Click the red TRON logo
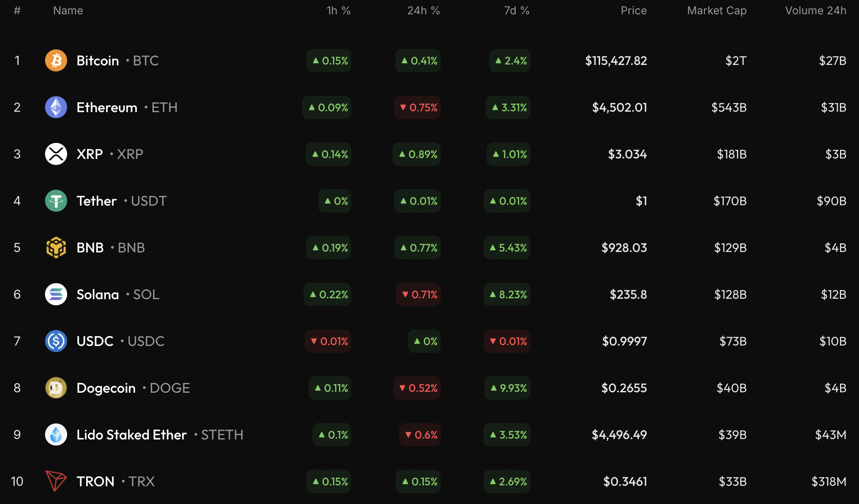 (x=56, y=481)
